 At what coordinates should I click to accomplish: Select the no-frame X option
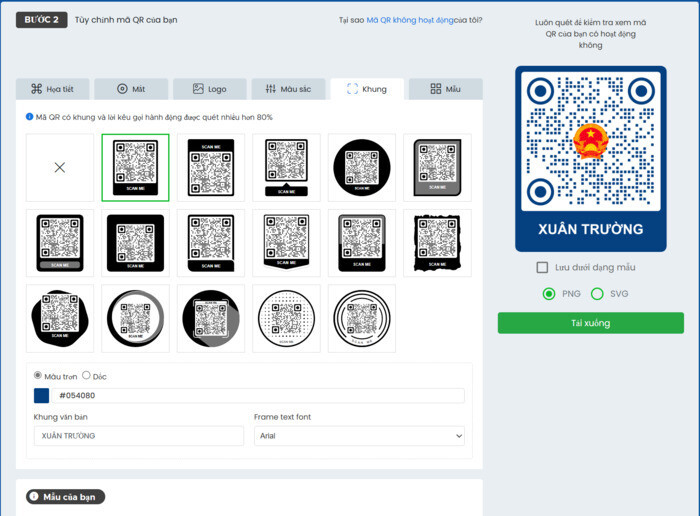pyautogui.click(x=60, y=167)
